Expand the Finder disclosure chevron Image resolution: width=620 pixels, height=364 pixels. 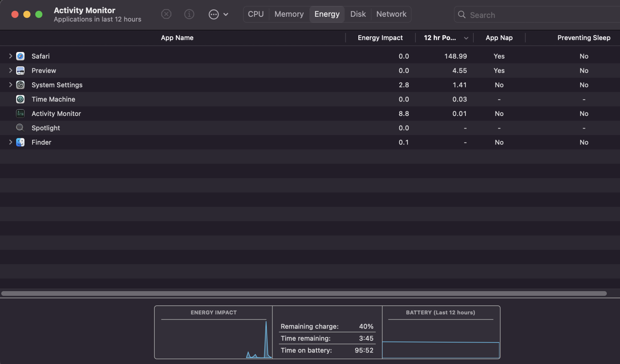coord(11,142)
